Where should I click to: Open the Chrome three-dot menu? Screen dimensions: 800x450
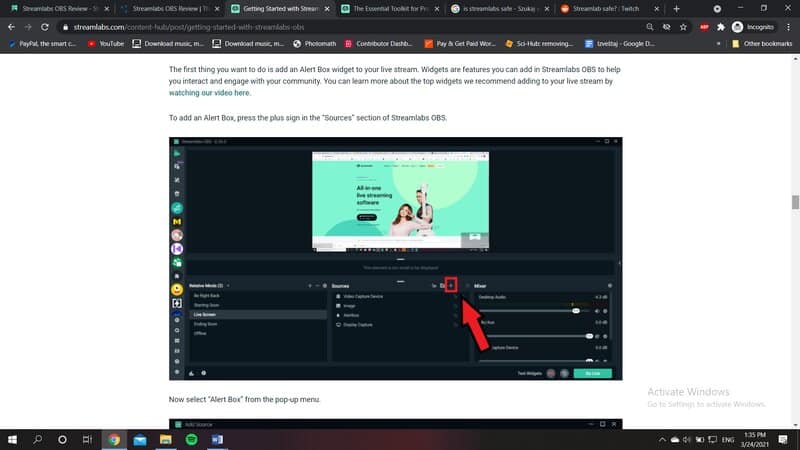coord(788,27)
